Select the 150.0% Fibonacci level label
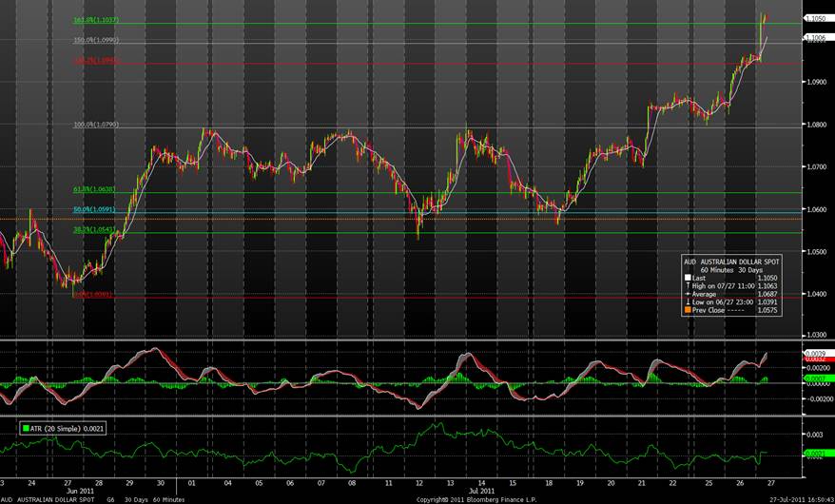 96,40
